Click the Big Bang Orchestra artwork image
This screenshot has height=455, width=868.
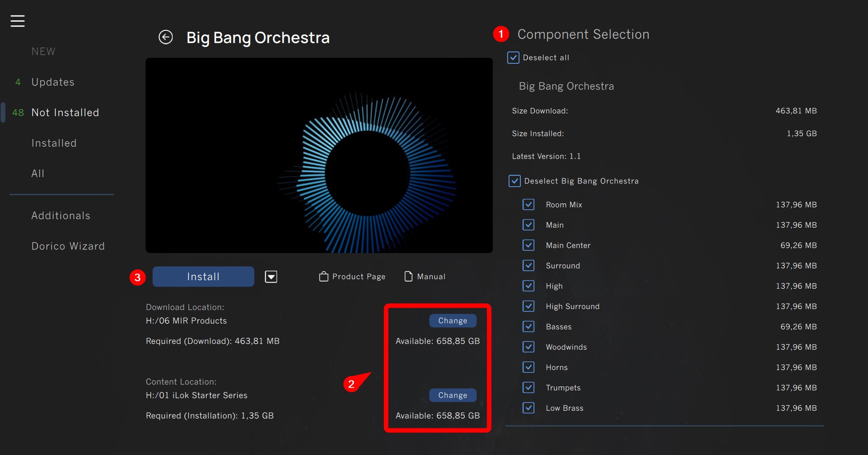click(x=319, y=155)
